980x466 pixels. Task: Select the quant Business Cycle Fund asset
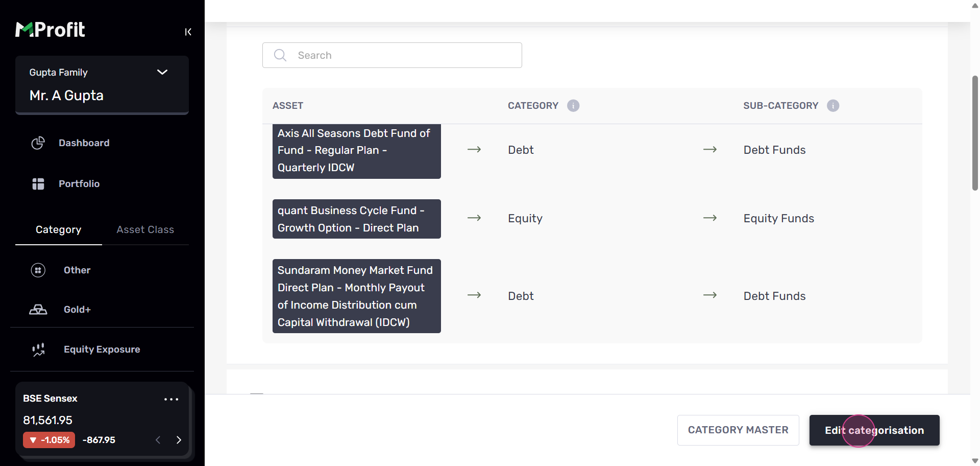pos(356,219)
